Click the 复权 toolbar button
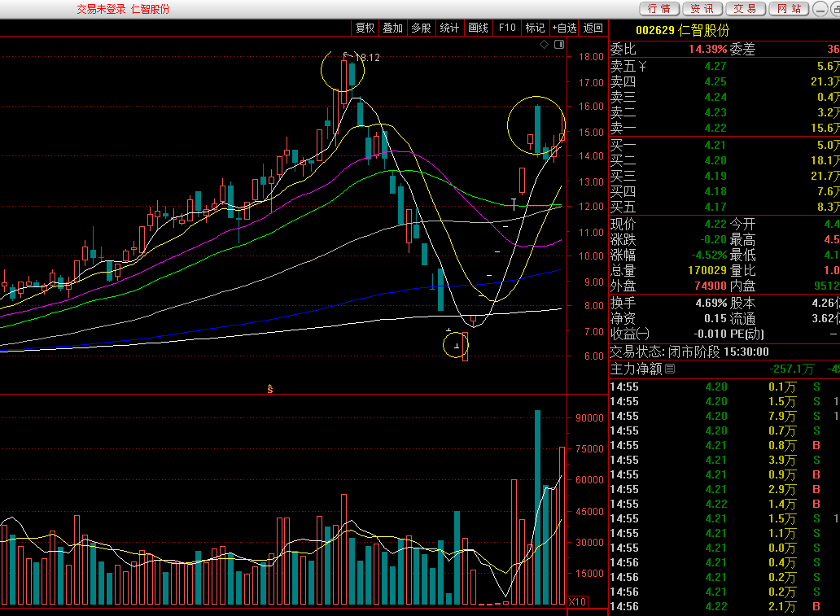 365,28
